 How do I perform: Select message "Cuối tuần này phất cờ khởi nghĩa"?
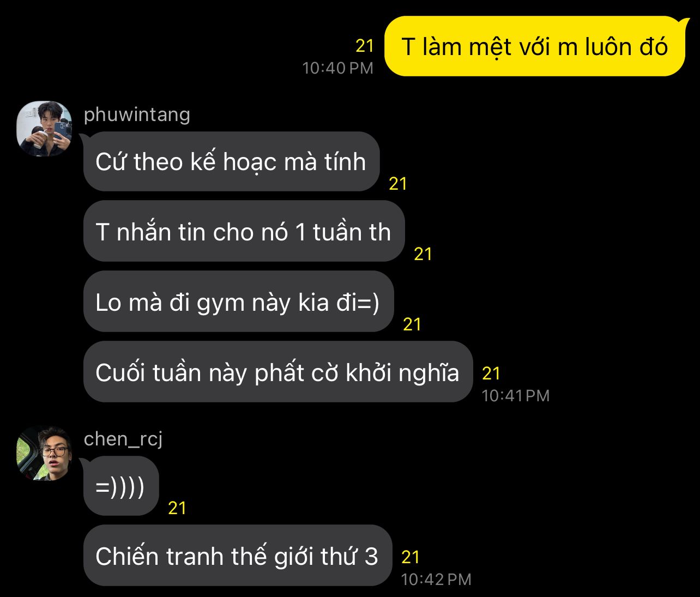277,372
